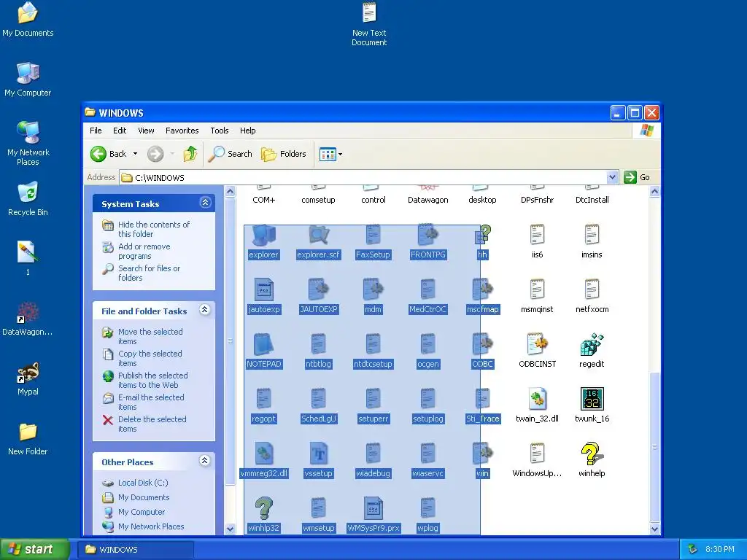
Task: Open the View menu
Action: tap(146, 131)
